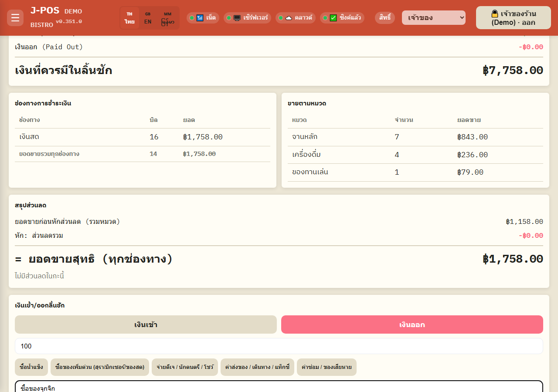Click the ฿1,158.00 pre-discount amount
Viewport: 558px width, 392px height.
tap(524, 222)
